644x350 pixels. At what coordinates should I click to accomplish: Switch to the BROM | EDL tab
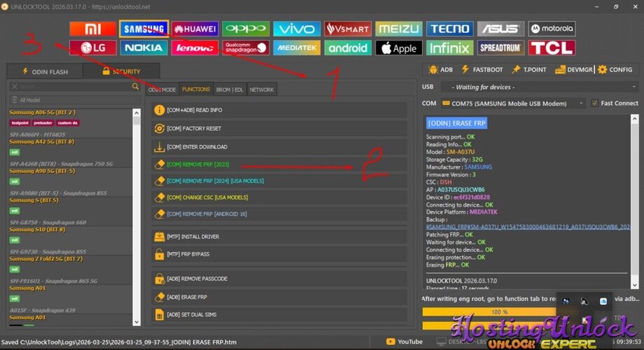click(x=230, y=90)
